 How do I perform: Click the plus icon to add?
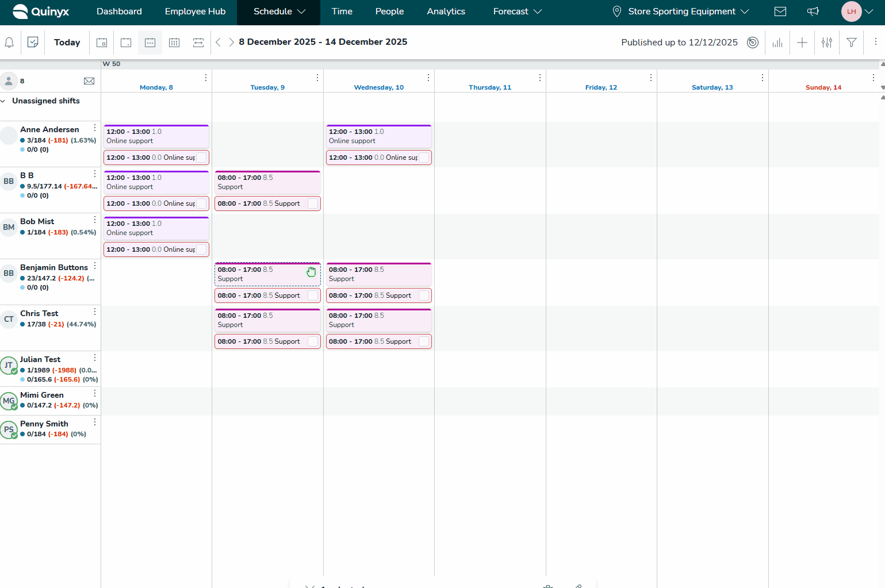coord(802,43)
